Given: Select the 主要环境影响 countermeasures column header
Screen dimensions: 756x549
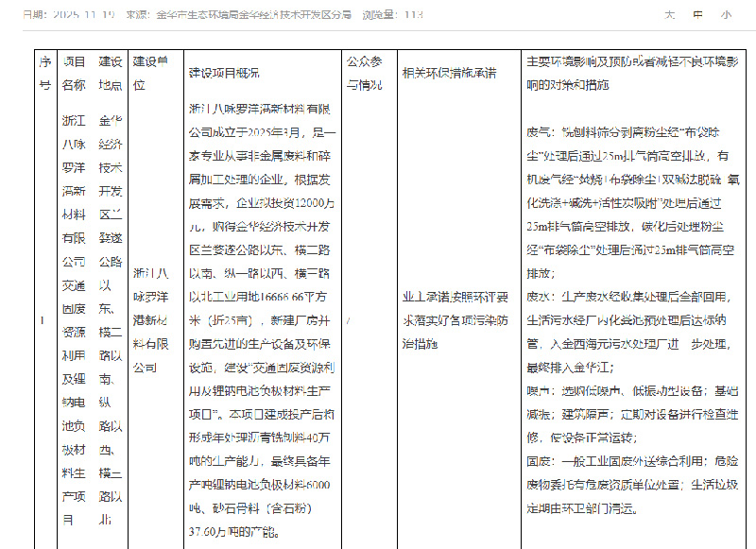Looking at the screenshot, I should tap(632, 72).
